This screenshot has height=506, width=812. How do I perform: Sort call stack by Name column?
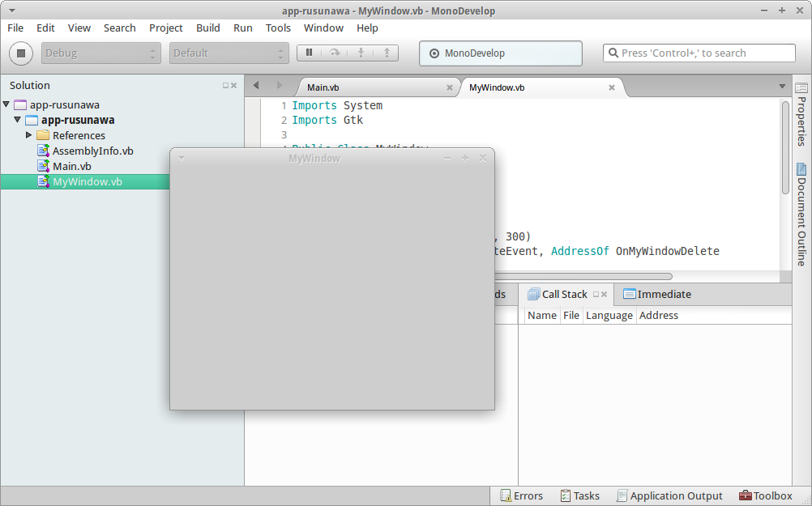[541, 316]
